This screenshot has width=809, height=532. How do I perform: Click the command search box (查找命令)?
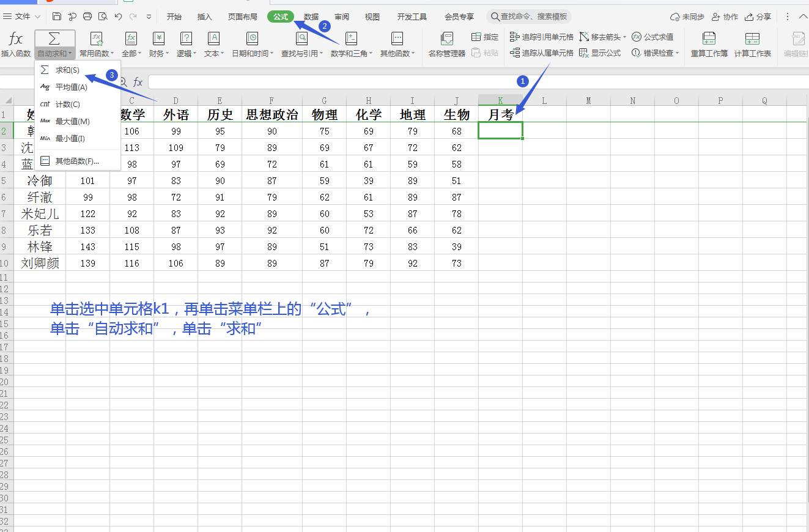pos(529,17)
